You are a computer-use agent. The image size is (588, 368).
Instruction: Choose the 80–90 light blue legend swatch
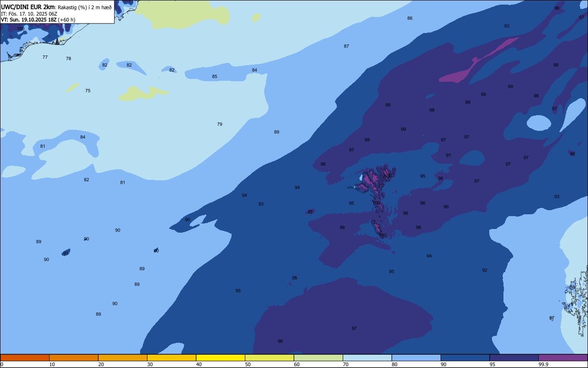(416, 357)
